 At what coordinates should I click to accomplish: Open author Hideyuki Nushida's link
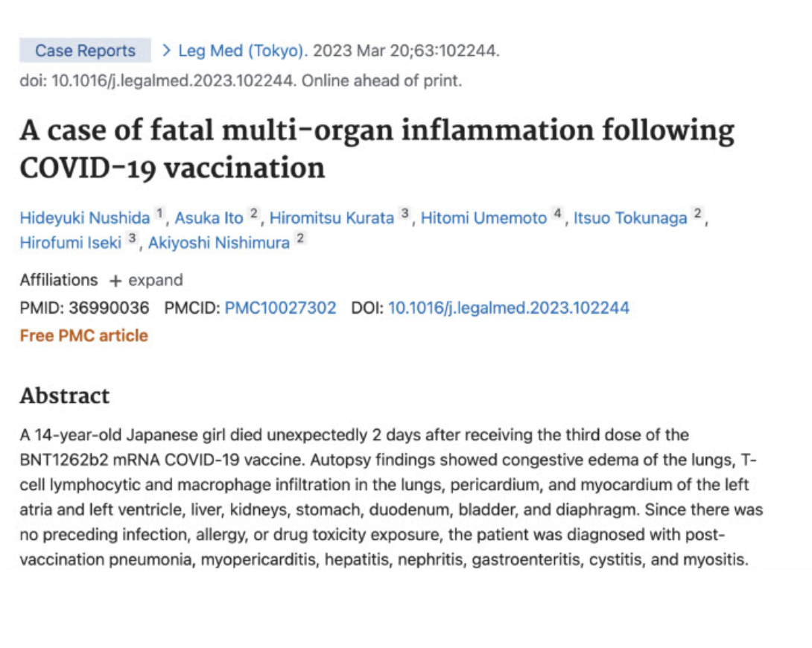click(x=85, y=218)
